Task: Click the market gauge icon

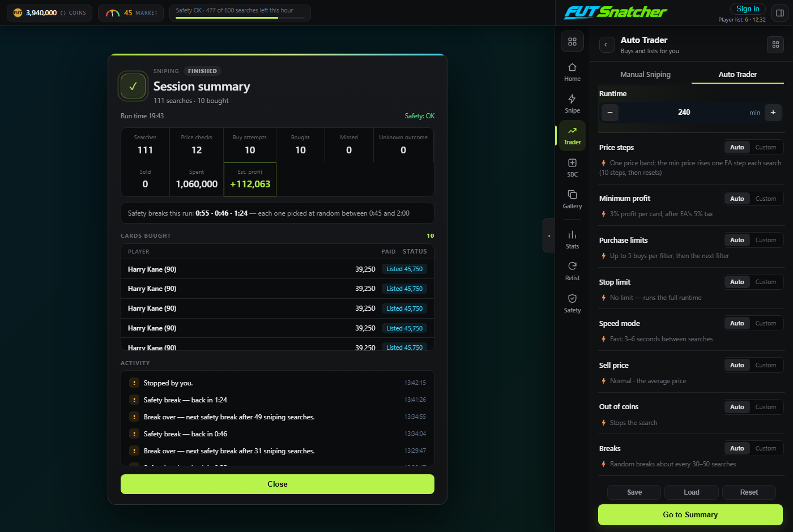Action: (x=113, y=12)
